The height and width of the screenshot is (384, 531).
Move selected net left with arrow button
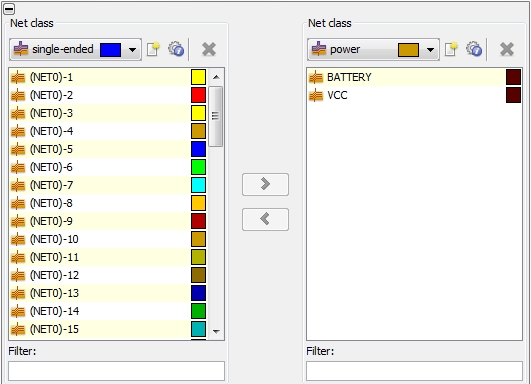click(266, 219)
